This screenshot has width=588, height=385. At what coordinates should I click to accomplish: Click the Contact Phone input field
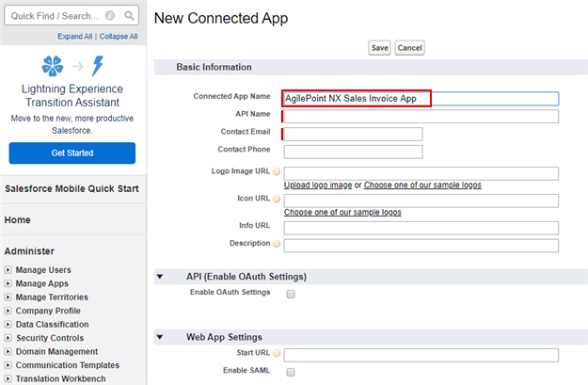pos(353,152)
